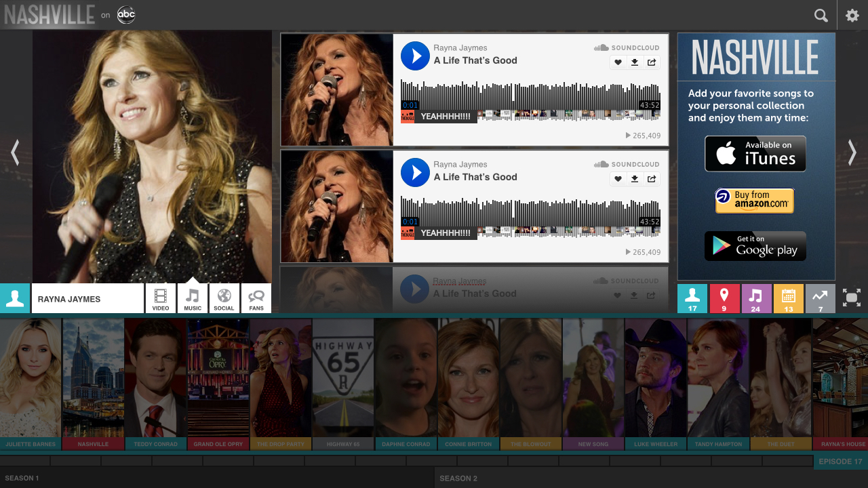Share the first SoundCloud track

pyautogui.click(x=652, y=62)
